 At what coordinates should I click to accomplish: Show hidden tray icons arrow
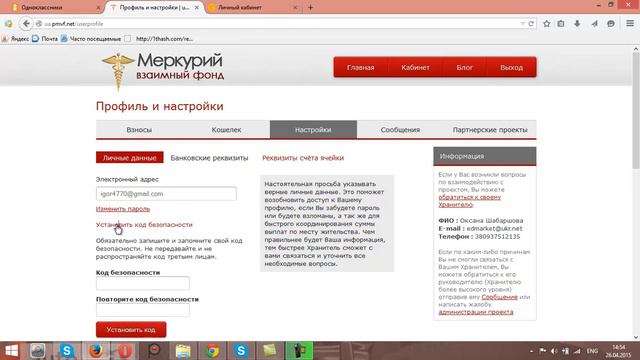531,351
